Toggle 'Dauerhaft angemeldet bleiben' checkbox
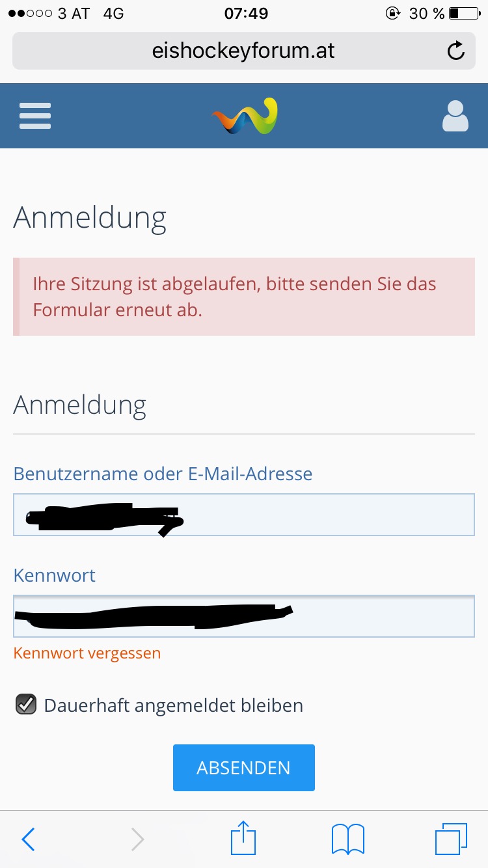The width and height of the screenshot is (488, 868). point(26,705)
